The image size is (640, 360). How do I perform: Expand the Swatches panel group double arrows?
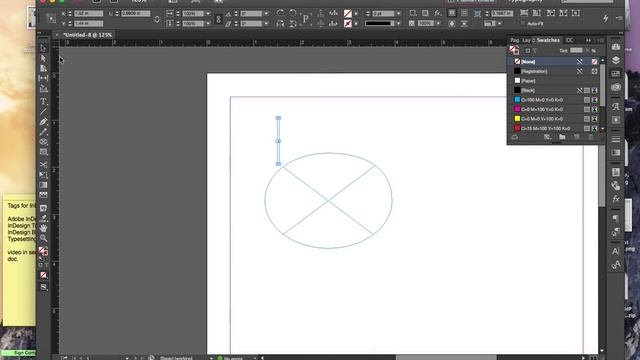588,40
